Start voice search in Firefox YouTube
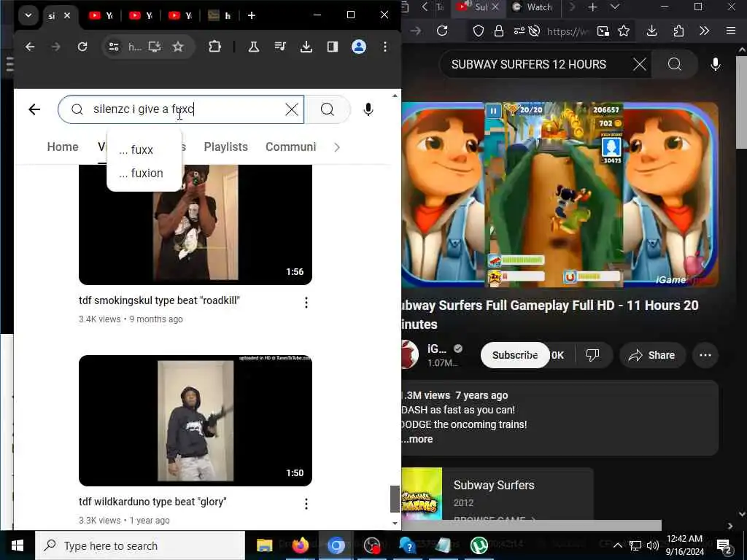 (715, 64)
